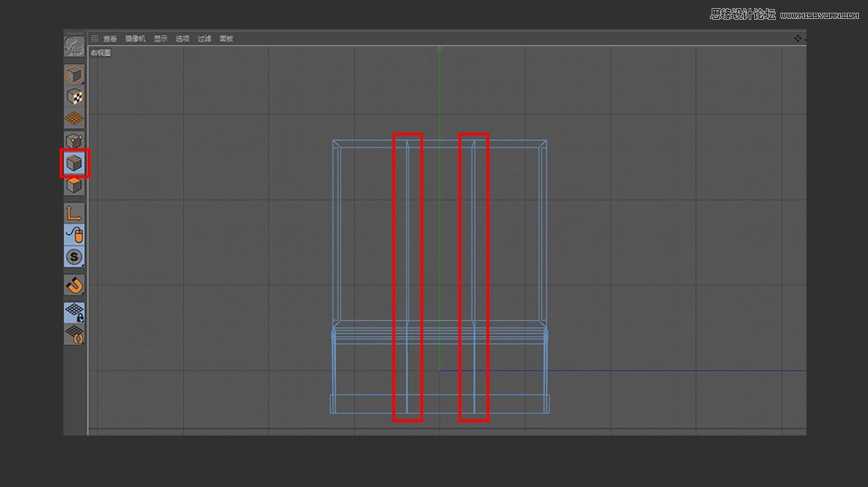
Task: Click Planar Workplane grid rotate icon
Action: pos(74,335)
